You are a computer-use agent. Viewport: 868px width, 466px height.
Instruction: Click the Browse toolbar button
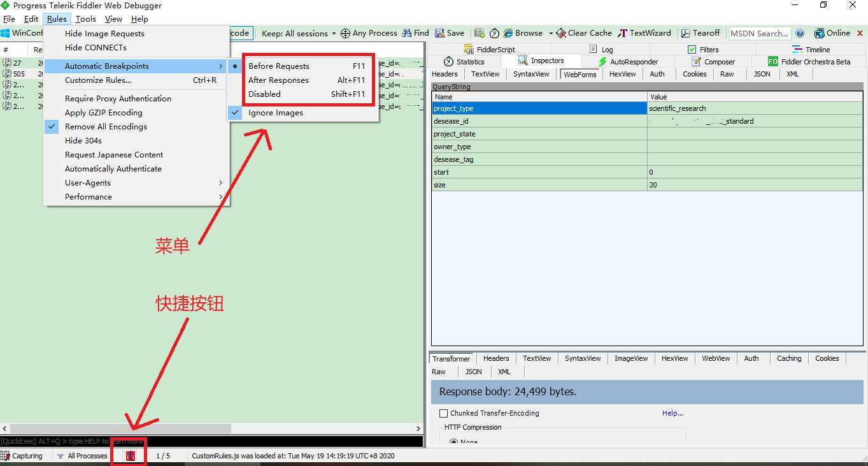(x=523, y=33)
